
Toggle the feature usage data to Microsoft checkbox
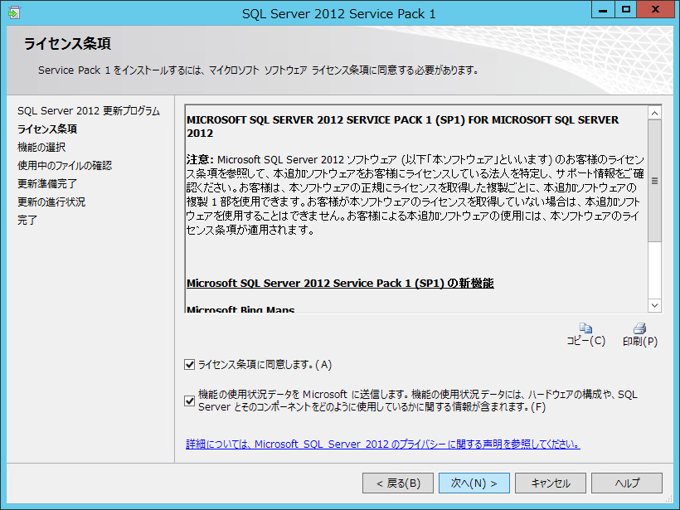(x=190, y=401)
